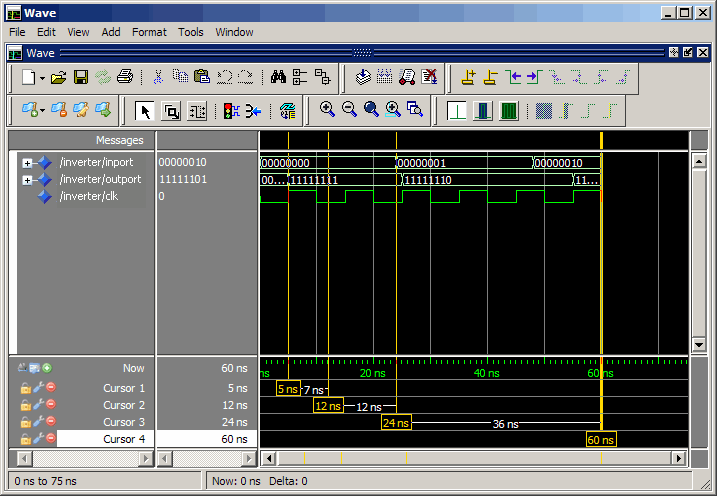Click the Zoom In magnifier icon
717x496 pixels.
327,110
